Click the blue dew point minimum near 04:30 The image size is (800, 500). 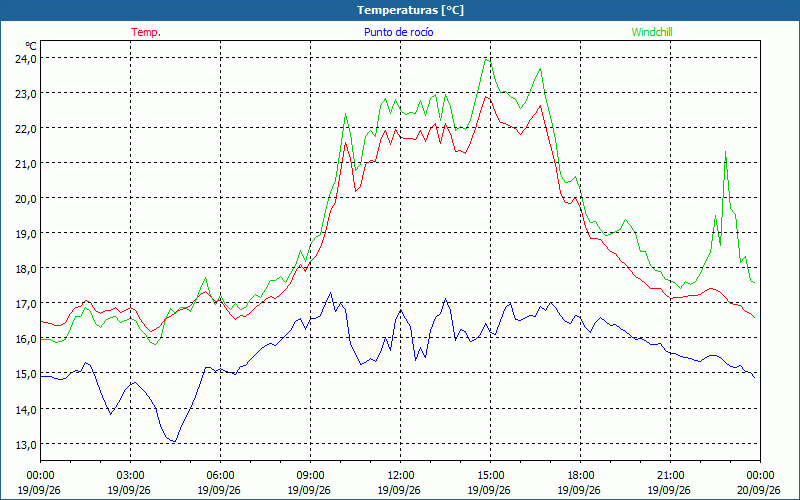tap(174, 441)
